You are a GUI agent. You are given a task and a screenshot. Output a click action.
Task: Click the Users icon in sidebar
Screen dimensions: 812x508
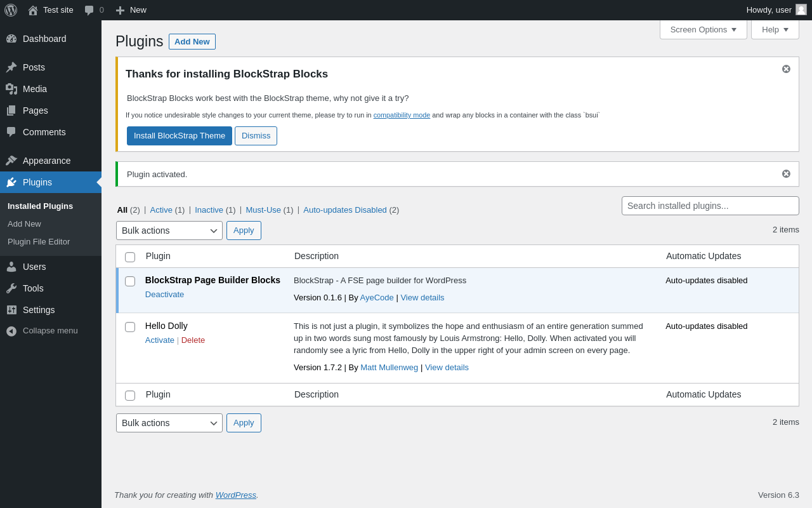(x=11, y=267)
